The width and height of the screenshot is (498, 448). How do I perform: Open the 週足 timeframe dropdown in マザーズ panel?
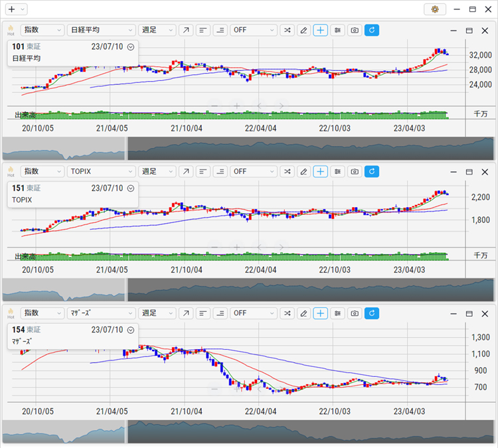tap(157, 313)
